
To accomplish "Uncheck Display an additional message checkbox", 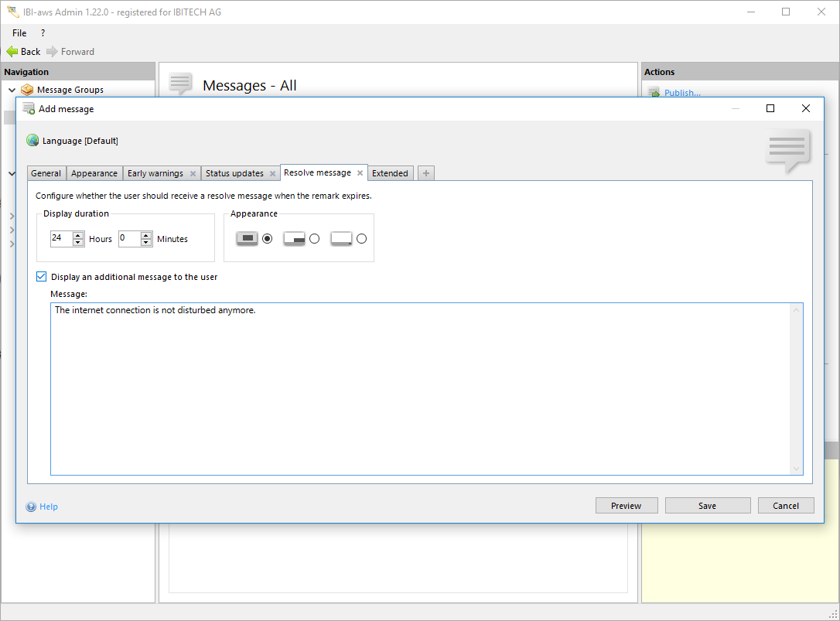I will point(42,277).
